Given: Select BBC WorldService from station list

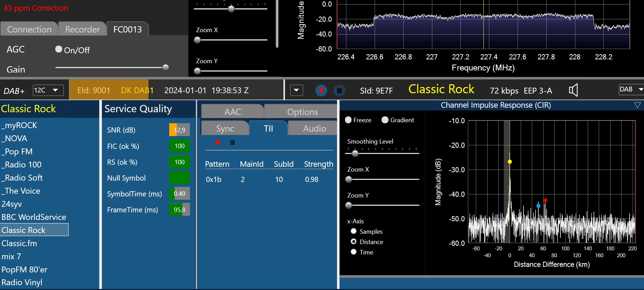Looking at the screenshot, I should pyautogui.click(x=34, y=217).
